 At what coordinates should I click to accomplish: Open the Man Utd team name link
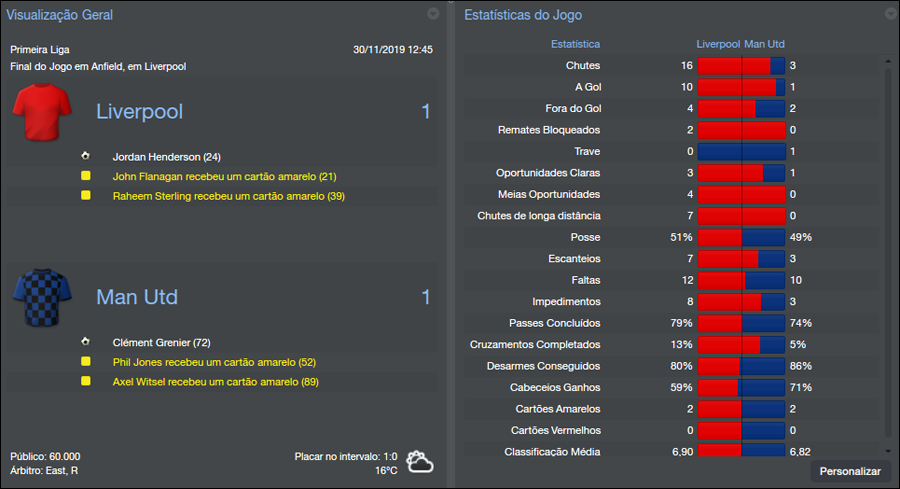point(136,297)
